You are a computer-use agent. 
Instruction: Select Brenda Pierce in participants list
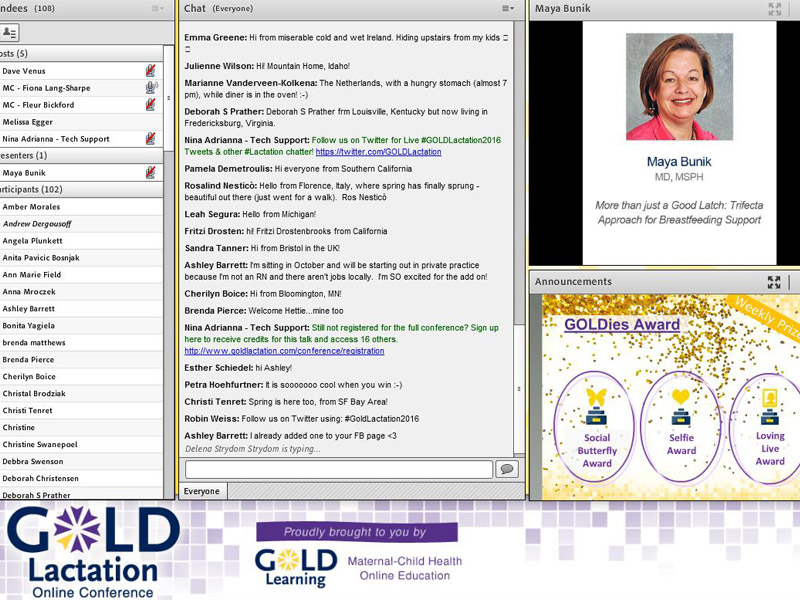(82, 360)
